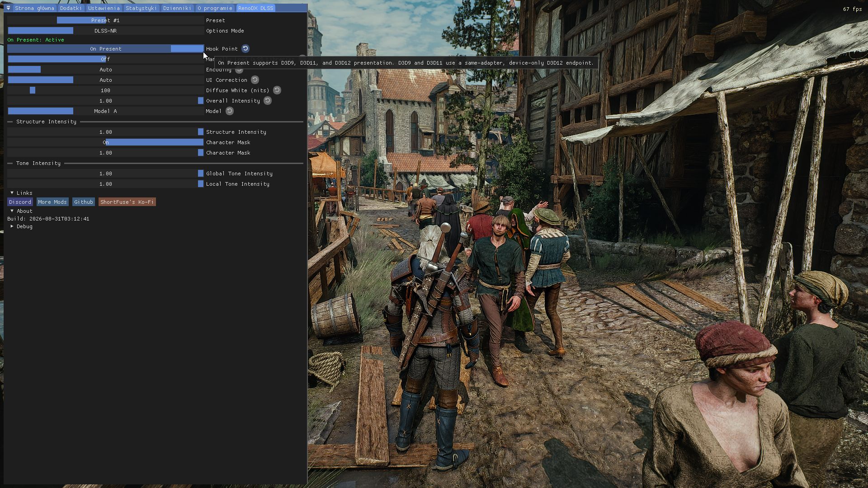This screenshot has height=488, width=868.
Task: Reset Diffuse White (nits) value
Action: 277,90
